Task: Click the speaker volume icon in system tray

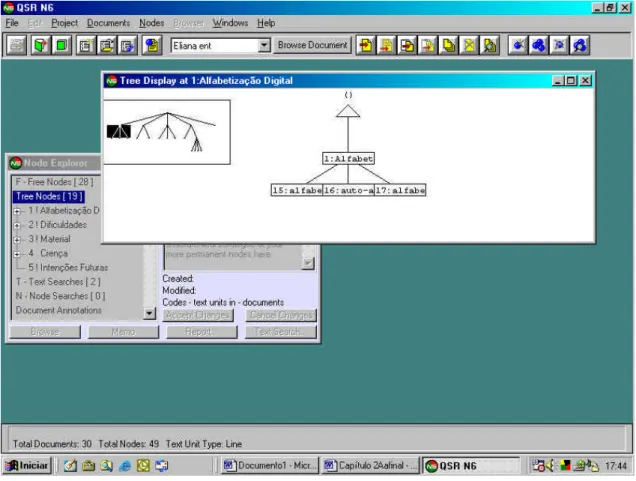Action: coord(550,466)
